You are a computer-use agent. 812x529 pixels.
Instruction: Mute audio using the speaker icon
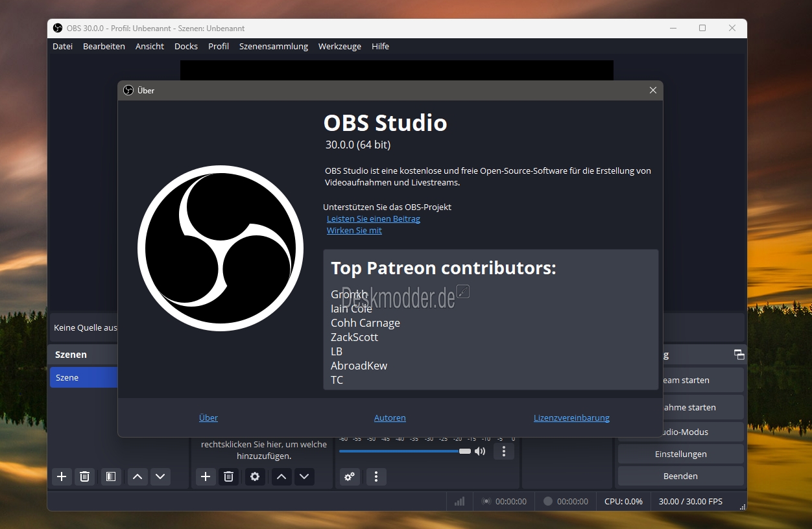coord(480,451)
